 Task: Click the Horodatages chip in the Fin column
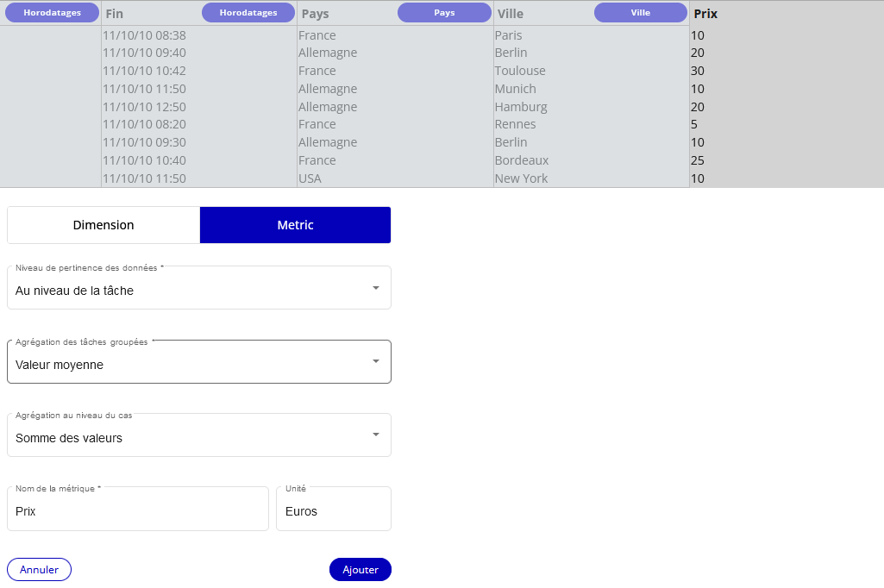[248, 13]
